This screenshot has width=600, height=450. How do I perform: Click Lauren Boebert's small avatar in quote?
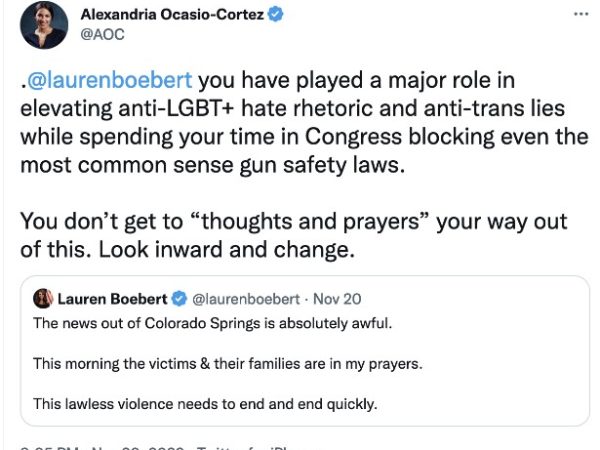tap(43, 298)
